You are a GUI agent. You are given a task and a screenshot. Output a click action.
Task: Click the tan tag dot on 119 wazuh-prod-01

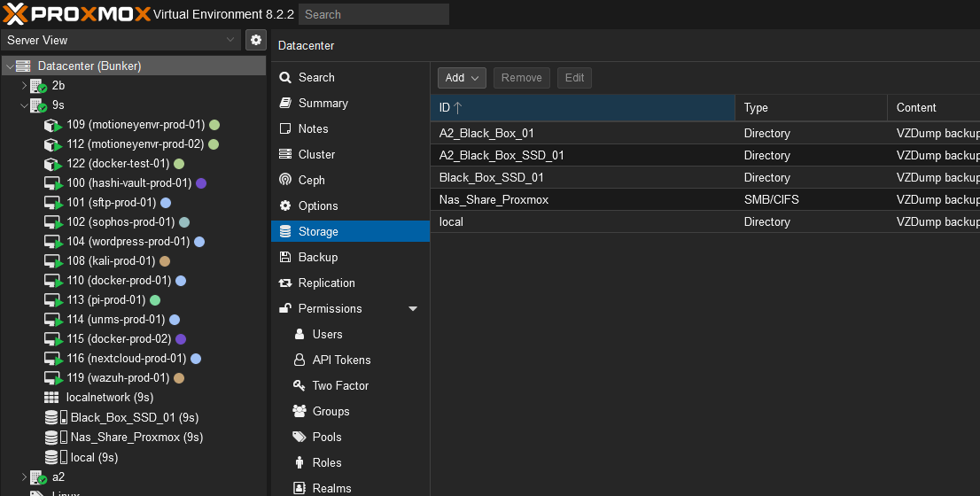pos(179,378)
